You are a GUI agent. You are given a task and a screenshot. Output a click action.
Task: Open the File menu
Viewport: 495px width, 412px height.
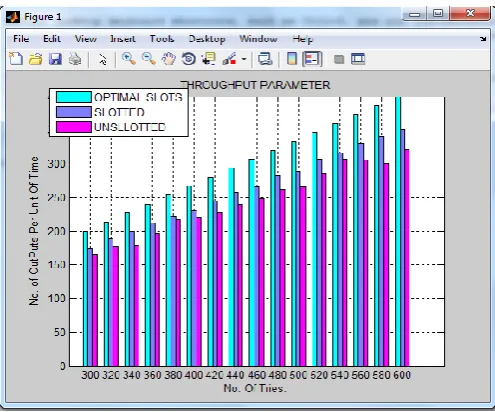tap(21, 39)
